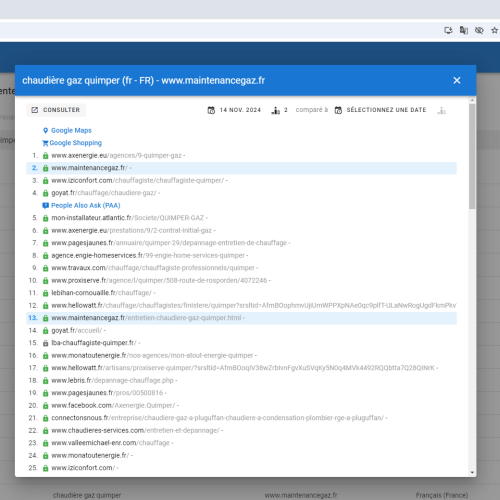Click the crossed-eye tracking icon in address bar
Image resolution: width=500 pixels, height=500 pixels.
pos(479,30)
